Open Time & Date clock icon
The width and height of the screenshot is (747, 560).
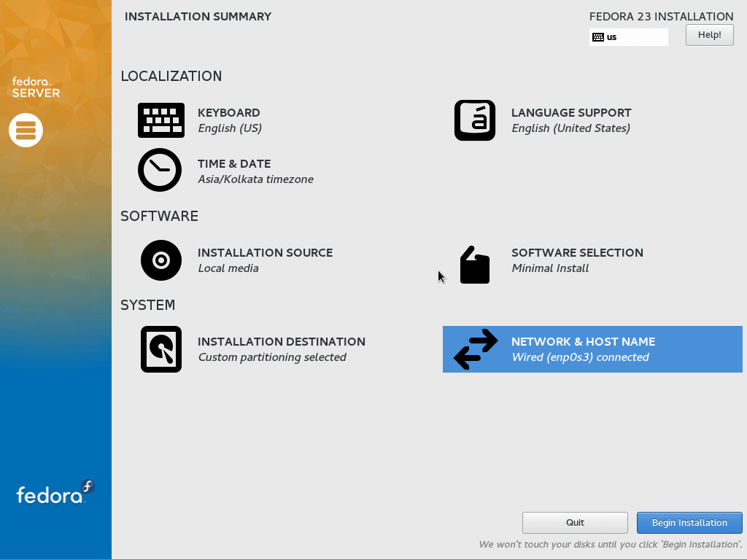pos(160,170)
